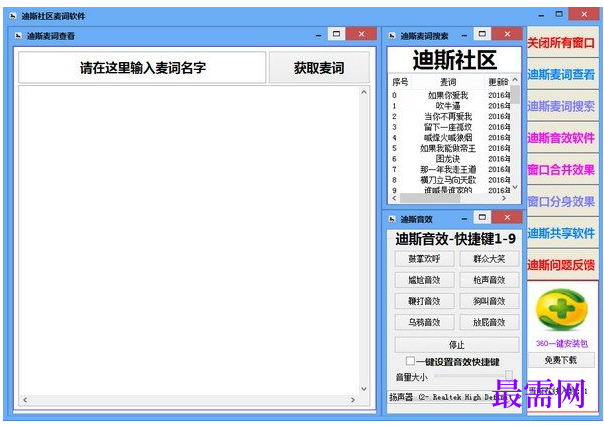Maximize the 迪斯麦词查看 window
Screen dimensions: 604x425
click(x=336, y=34)
